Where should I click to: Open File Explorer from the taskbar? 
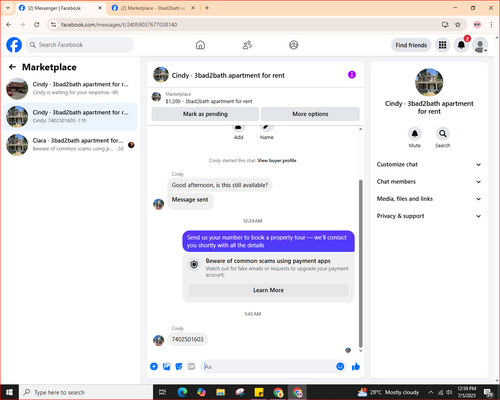point(220,392)
